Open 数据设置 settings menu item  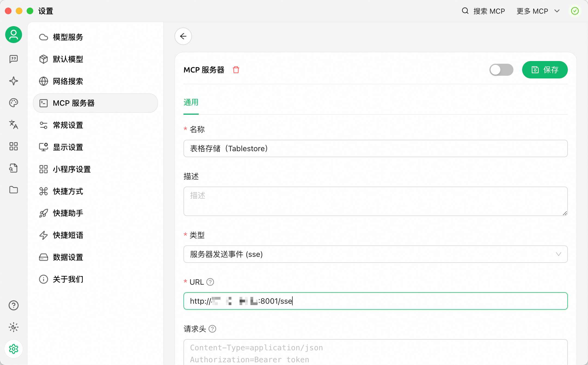point(68,257)
